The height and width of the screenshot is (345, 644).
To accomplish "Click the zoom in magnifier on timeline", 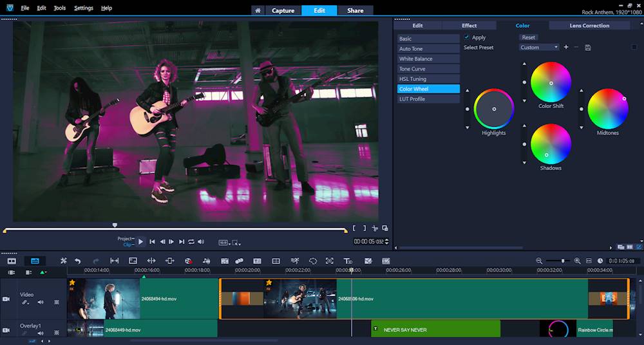I will point(577,261).
